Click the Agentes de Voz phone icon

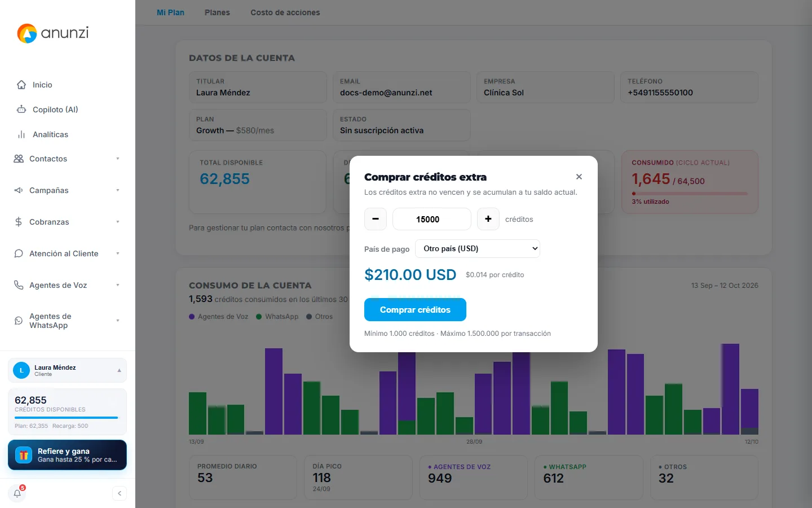(19, 285)
